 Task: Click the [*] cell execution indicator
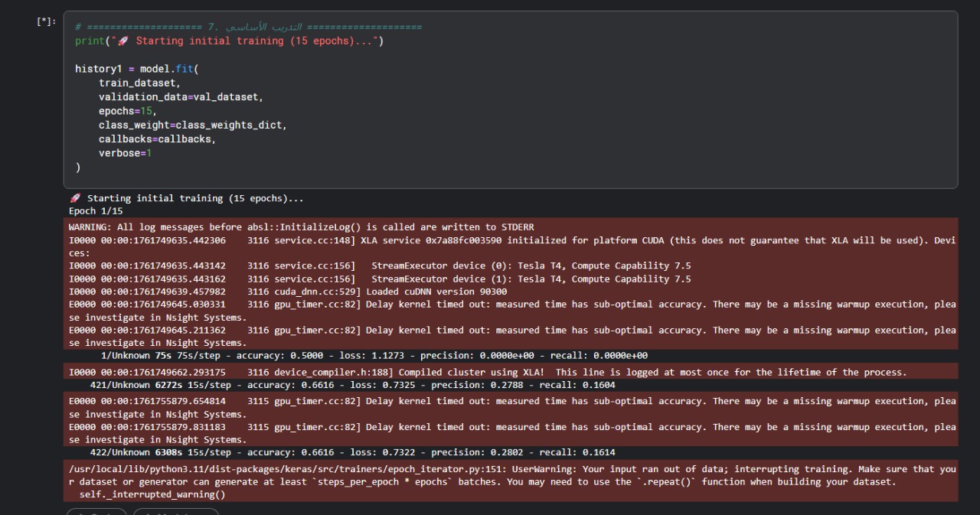[x=46, y=21]
